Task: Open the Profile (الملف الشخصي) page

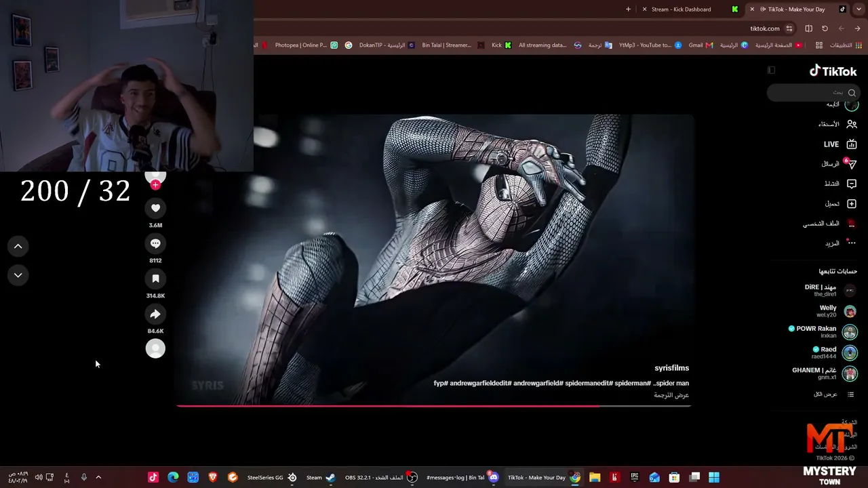Action: click(x=830, y=224)
